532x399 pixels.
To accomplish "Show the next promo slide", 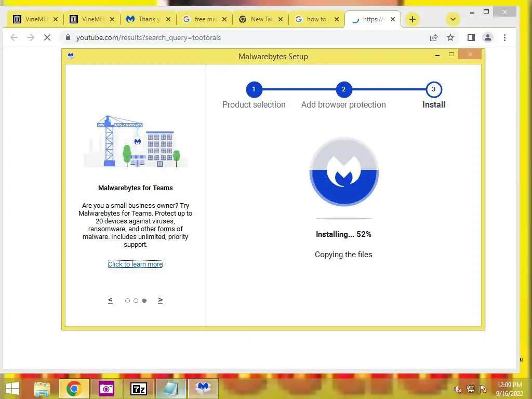I will 160,300.
